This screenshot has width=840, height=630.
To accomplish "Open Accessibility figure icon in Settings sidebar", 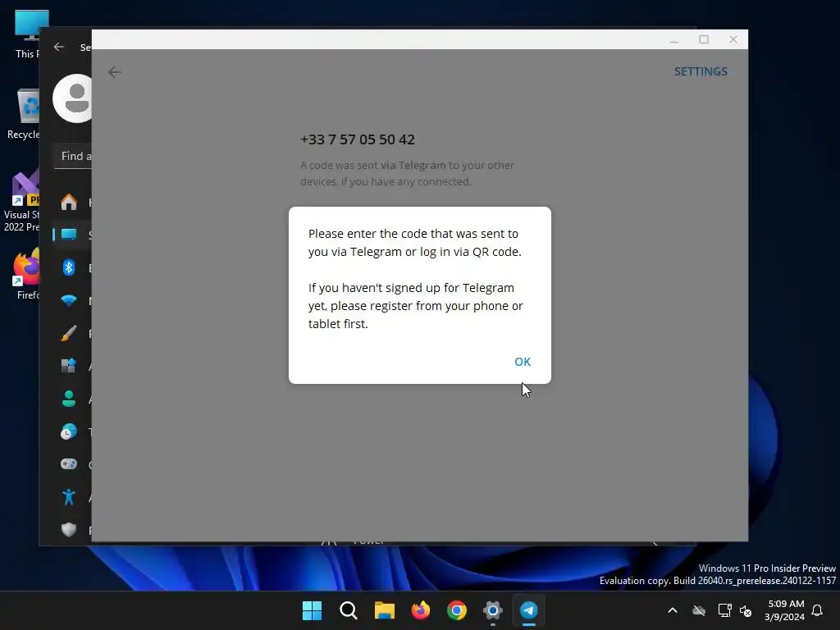I will (x=69, y=496).
